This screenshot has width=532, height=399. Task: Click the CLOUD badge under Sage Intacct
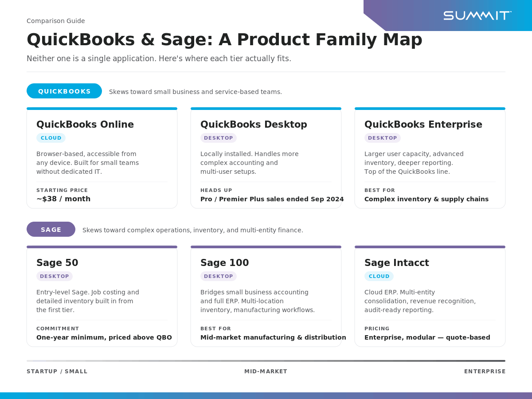tap(379, 276)
